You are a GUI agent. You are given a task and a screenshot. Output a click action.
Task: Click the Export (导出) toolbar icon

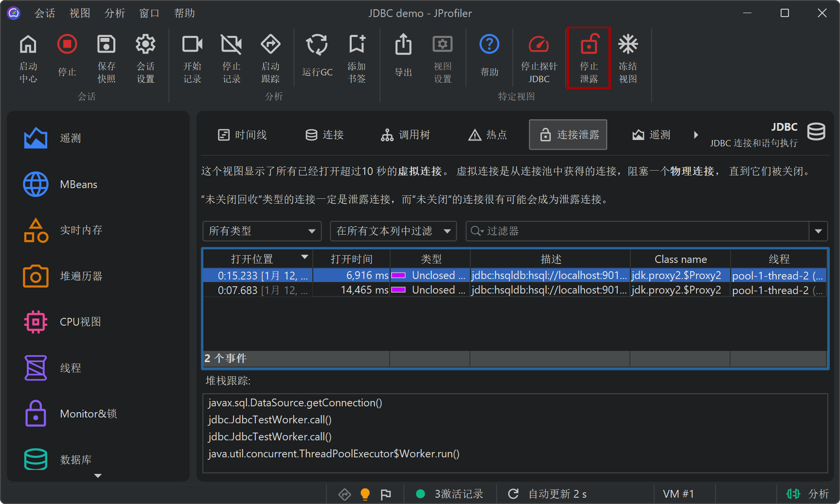tap(403, 45)
